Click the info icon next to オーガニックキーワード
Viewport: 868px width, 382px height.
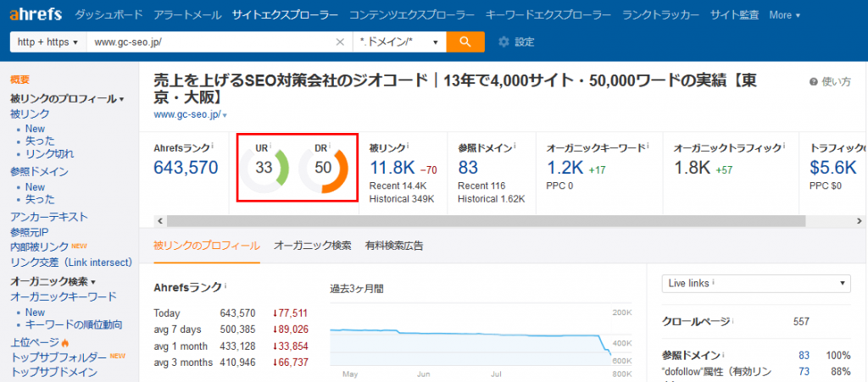click(x=648, y=146)
